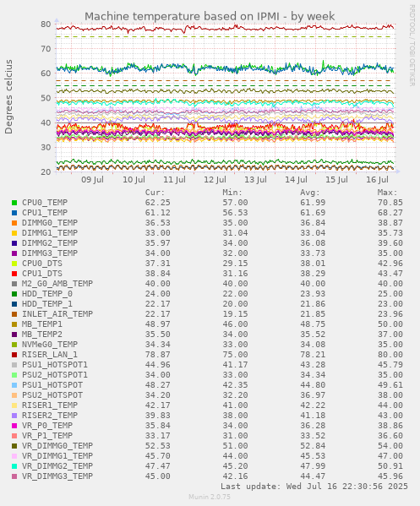Click the RISER_LAN_1 dark red legend swatch
This screenshot has width=420, height=506.
(x=14, y=355)
